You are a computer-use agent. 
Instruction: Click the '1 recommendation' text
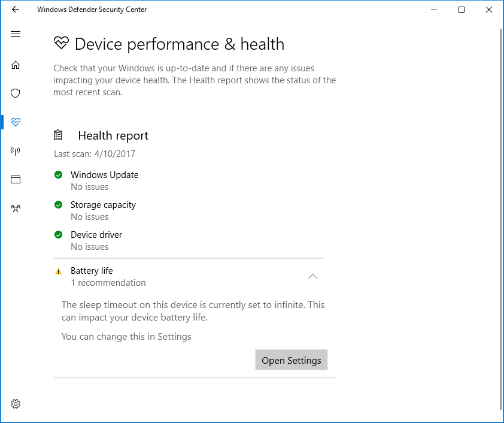click(108, 283)
